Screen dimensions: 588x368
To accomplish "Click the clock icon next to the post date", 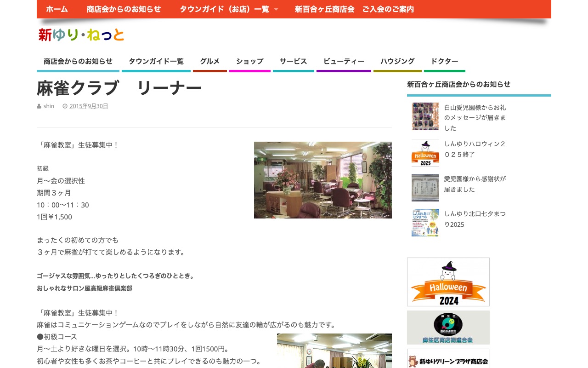I will point(65,106).
